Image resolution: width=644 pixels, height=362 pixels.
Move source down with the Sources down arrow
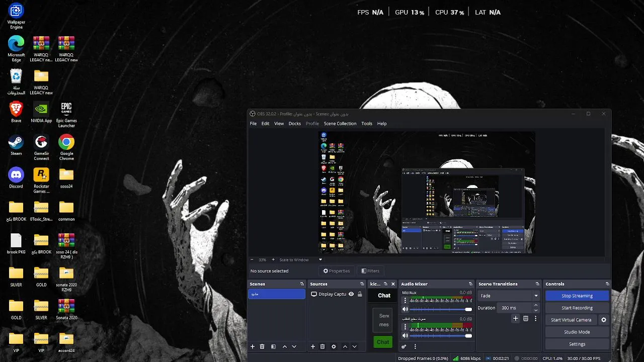tap(354, 346)
